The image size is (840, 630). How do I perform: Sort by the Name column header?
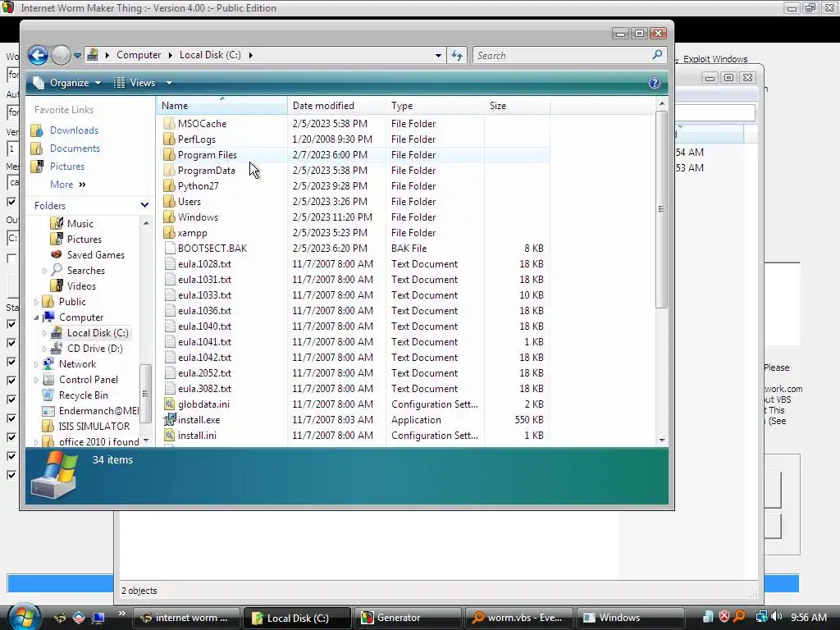(x=221, y=106)
